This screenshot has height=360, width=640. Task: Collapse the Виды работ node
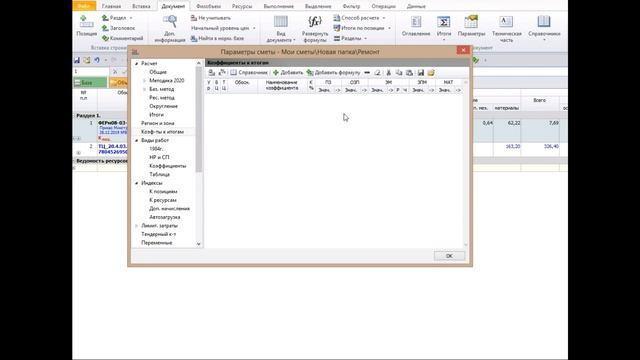[137, 140]
